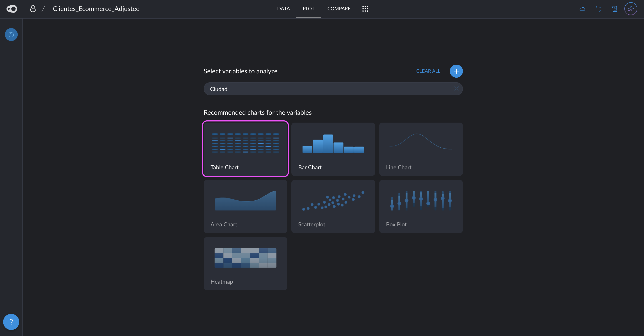Click the magic wand assistant icon
Screen dimensions: 644x336
(631, 9)
